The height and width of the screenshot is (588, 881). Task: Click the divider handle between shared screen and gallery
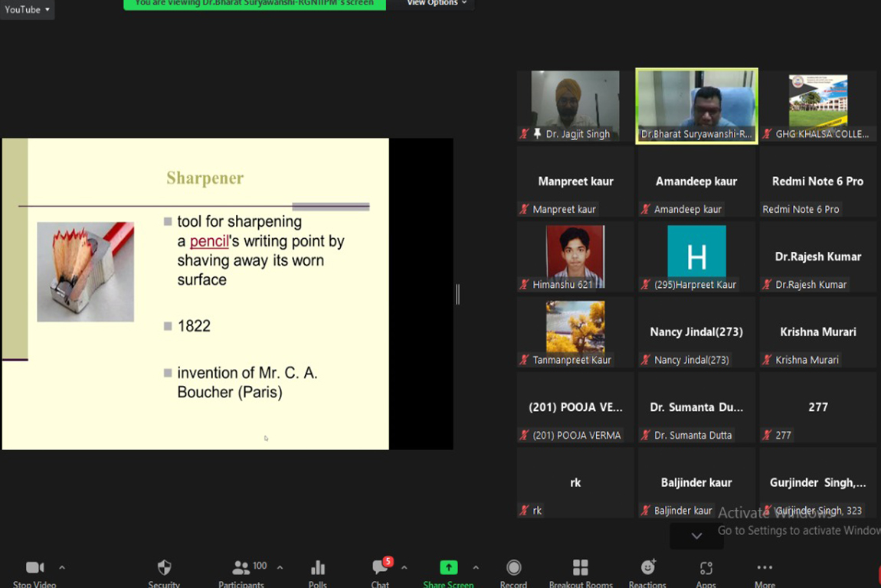pos(457,294)
